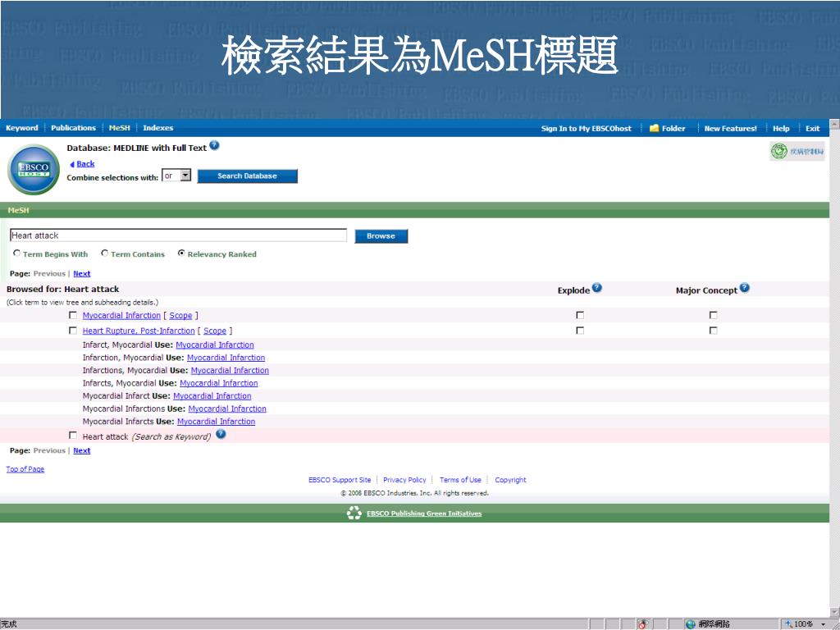This screenshot has height=630, width=840.
Task: Click the popup blocker icon in status bar
Action: click(643, 624)
